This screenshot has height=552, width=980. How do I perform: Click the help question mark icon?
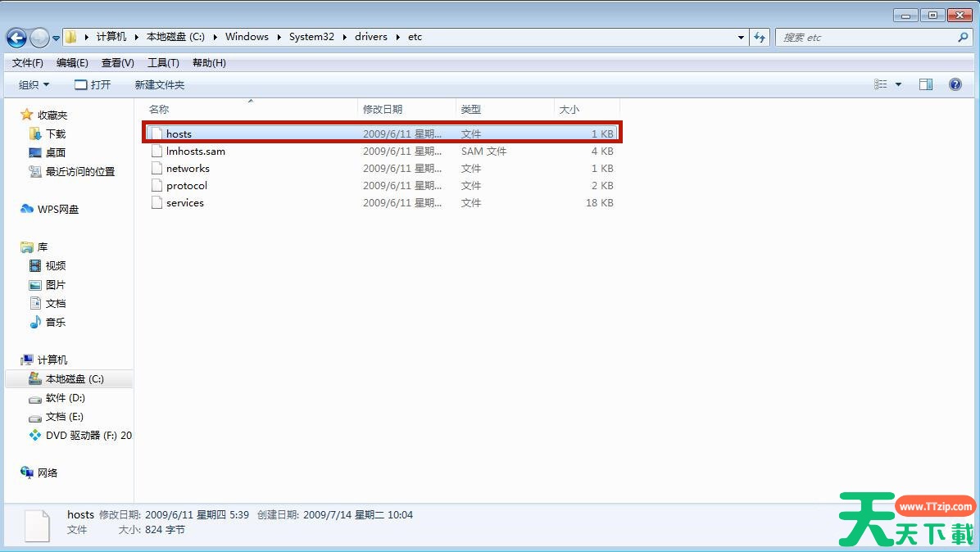coord(955,84)
